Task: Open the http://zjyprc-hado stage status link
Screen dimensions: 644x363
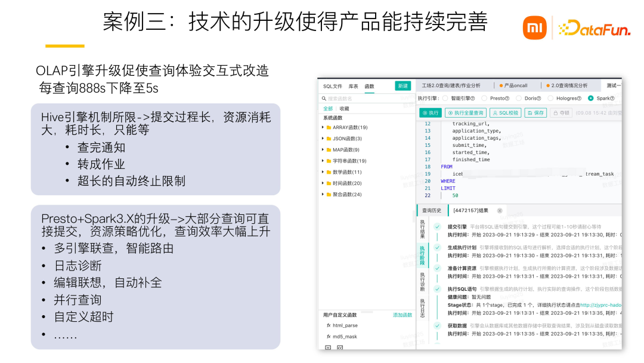Action: pos(601,305)
